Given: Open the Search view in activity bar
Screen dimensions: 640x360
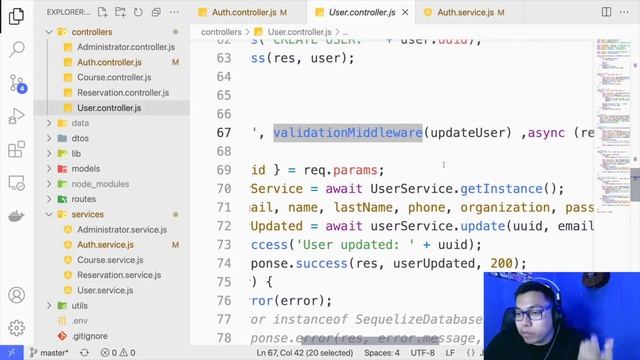Looking at the screenshot, I should pos(16,49).
